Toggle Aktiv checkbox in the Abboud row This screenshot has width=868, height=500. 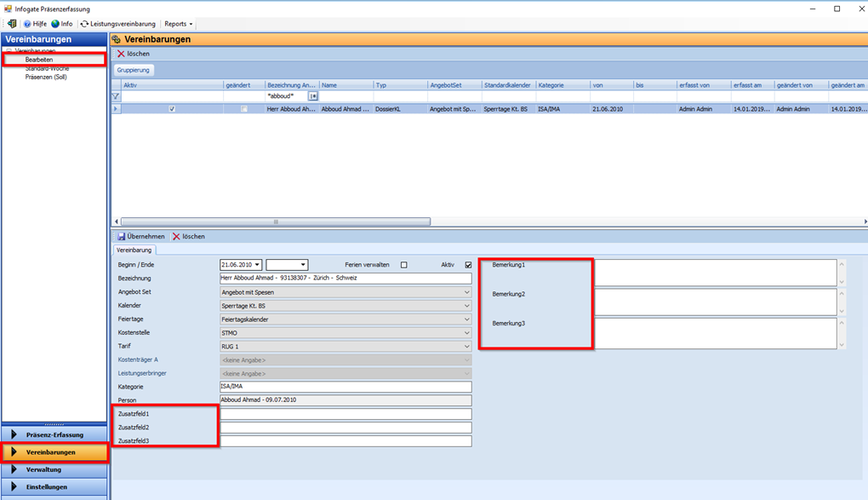pyautogui.click(x=172, y=109)
